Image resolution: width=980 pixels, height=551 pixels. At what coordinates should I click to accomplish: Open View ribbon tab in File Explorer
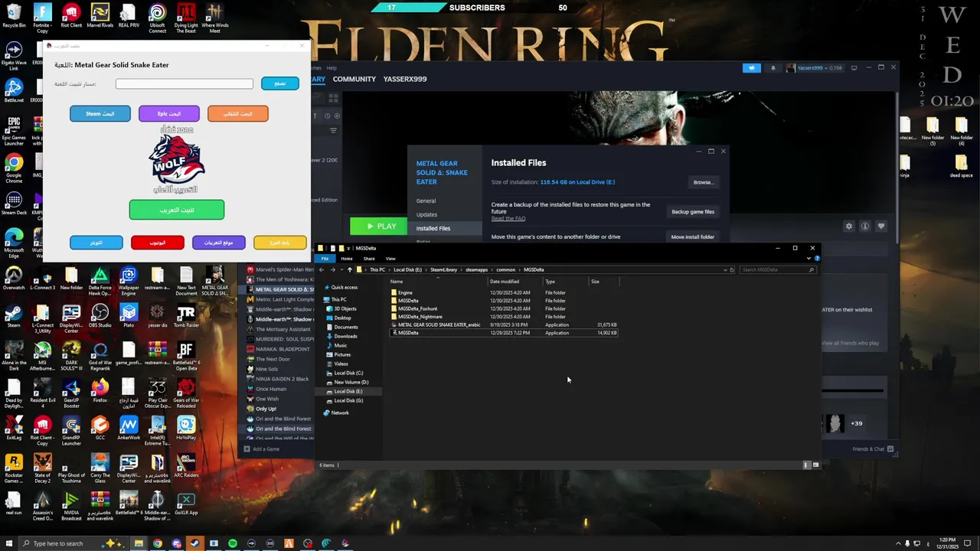coord(390,259)
